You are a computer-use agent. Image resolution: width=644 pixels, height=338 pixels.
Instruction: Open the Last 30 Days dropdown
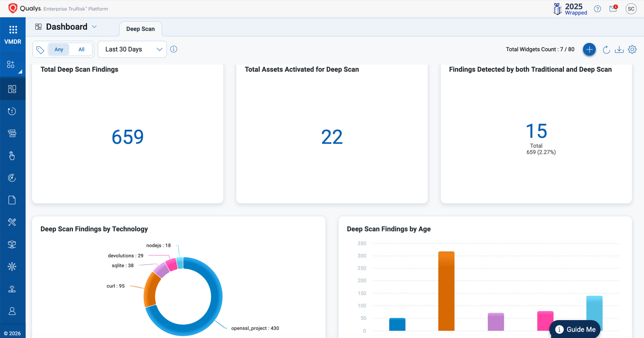(x=132, y=49)
